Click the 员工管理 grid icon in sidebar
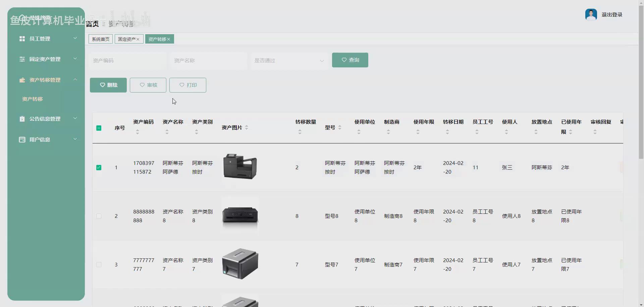Viewport: 644px width, 307px height. coord(22,39)
